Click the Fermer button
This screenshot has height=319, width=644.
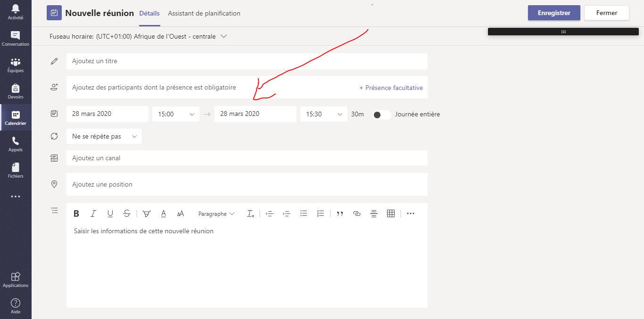point(607,13)
